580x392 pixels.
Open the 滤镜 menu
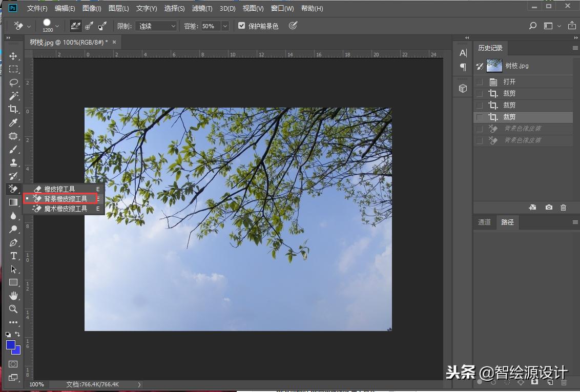click(x=201, y=8)
